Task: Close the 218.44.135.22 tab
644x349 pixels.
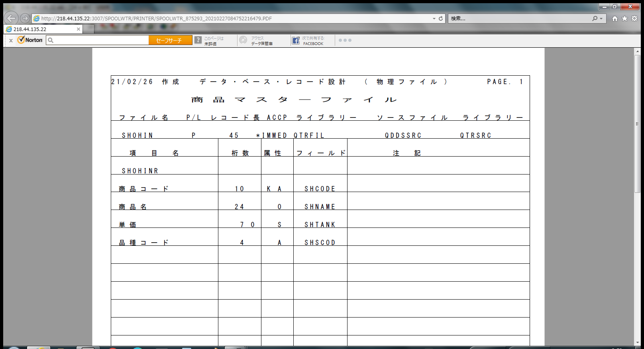Action: coord(79,29)
